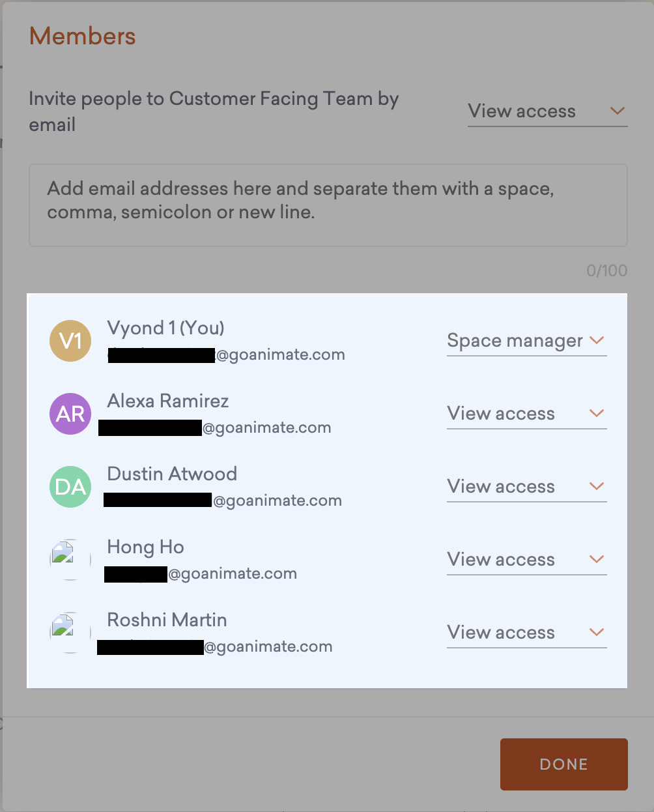Click Roshni Martin's profile picture placeholder
The image size is (654, 812).
(70, 632)
